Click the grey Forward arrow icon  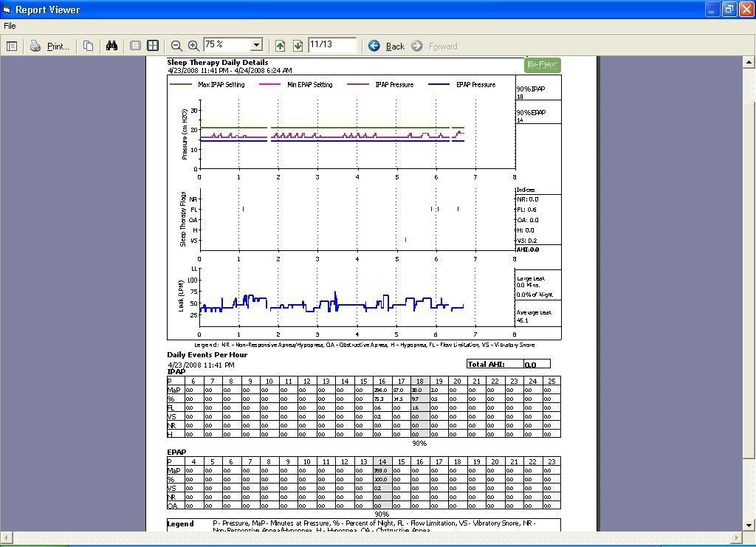417,46
